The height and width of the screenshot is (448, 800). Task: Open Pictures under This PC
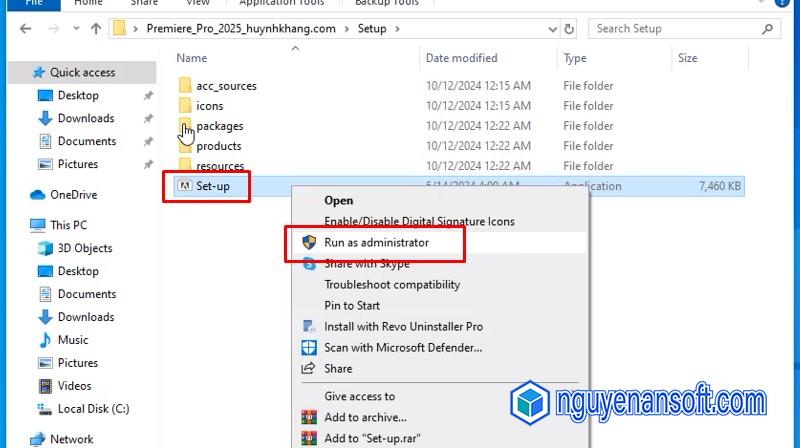click(x=78, y=363)
